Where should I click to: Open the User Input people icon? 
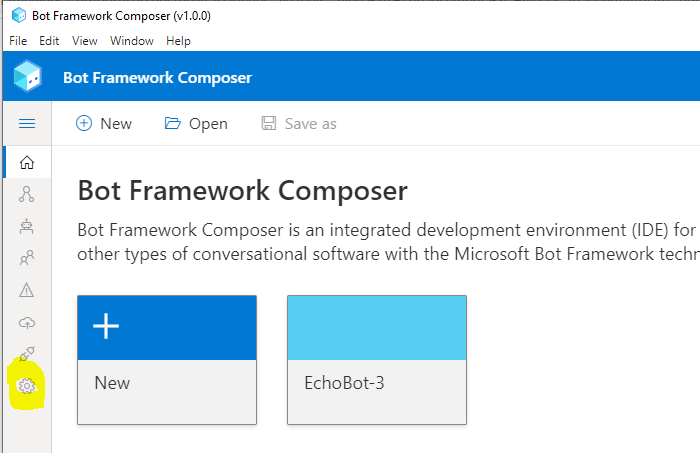[27, 258]
